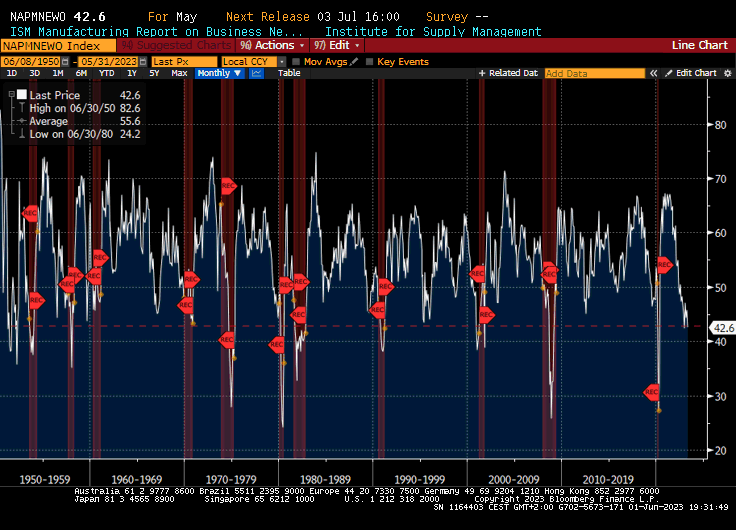
Task: Click white Last Price color swatch
Action: point(22,94)
